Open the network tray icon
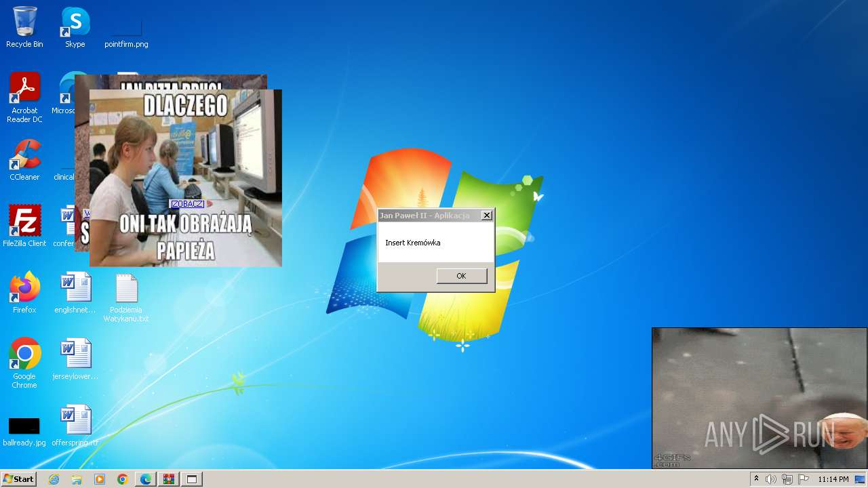Screen dimensions: 868x488 [787, 479]
